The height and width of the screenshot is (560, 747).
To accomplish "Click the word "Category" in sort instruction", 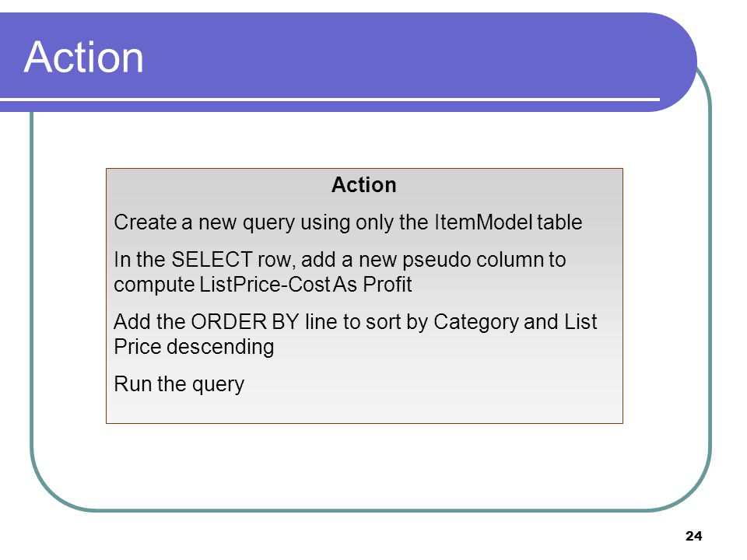I will coord(476,322).
